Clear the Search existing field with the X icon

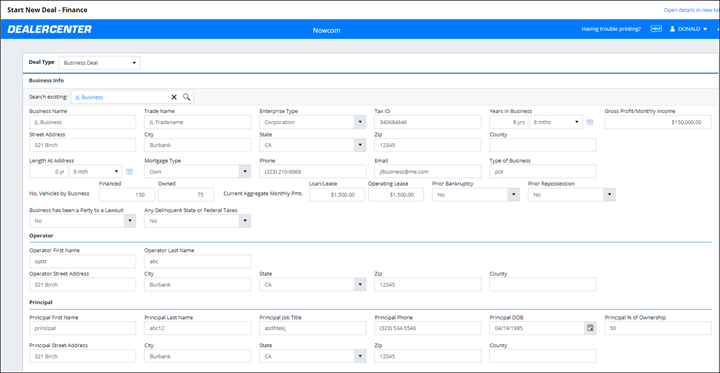(x=174, y=97)
